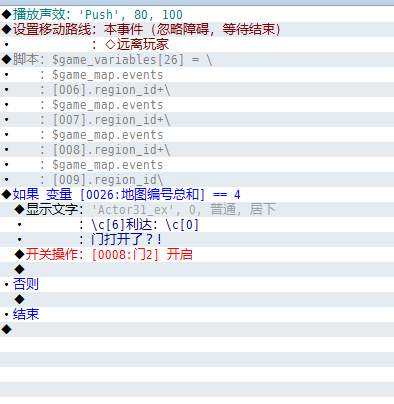Image resolution: width=394 pixels, height=404 pixels.
Task: Select the [008].region_id+\ script line
Action: point(197,149)
